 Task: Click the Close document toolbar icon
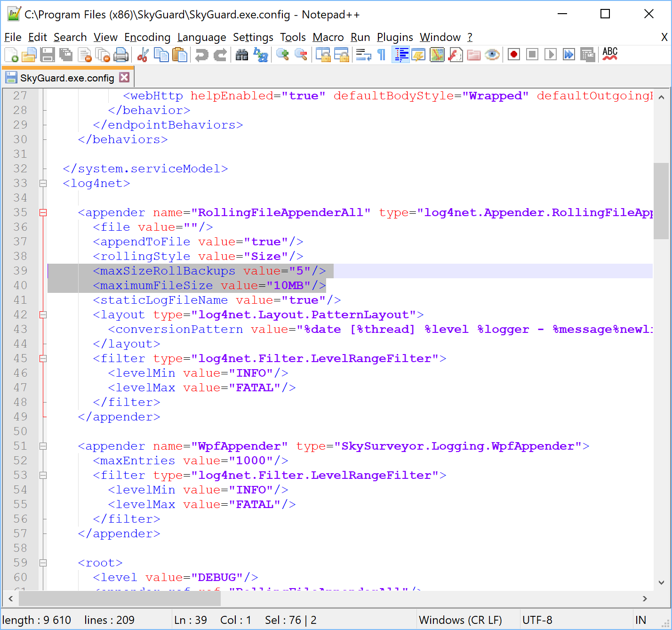[x=85, y=55]
